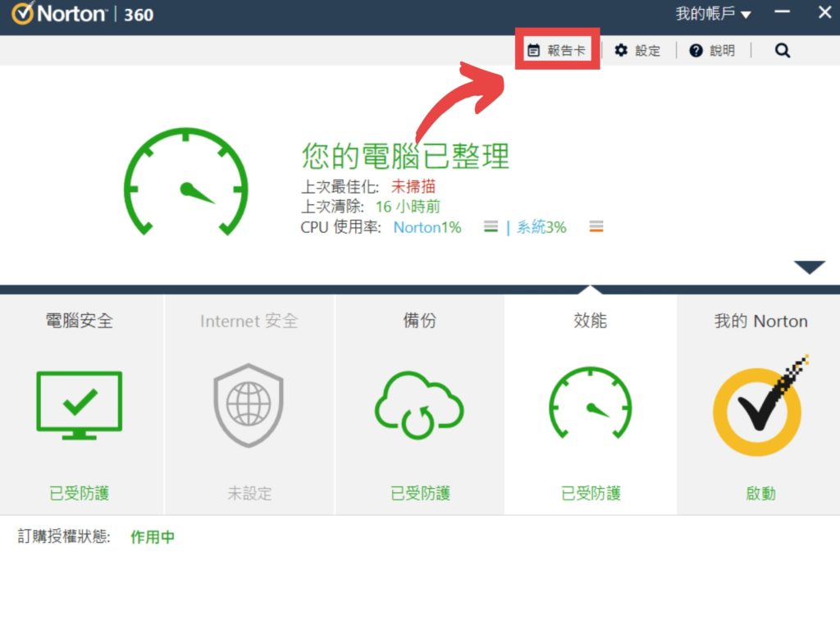
Task: Click 未設定 under Internet 安全
Action: pyautogui.click(x=249, y=493)
